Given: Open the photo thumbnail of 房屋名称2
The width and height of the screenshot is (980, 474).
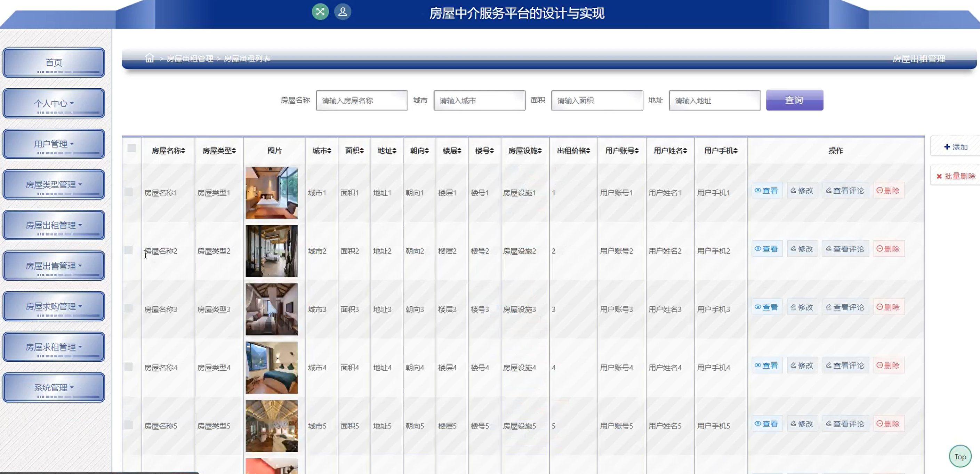Looking at the screenshot, I should (272, 251).
